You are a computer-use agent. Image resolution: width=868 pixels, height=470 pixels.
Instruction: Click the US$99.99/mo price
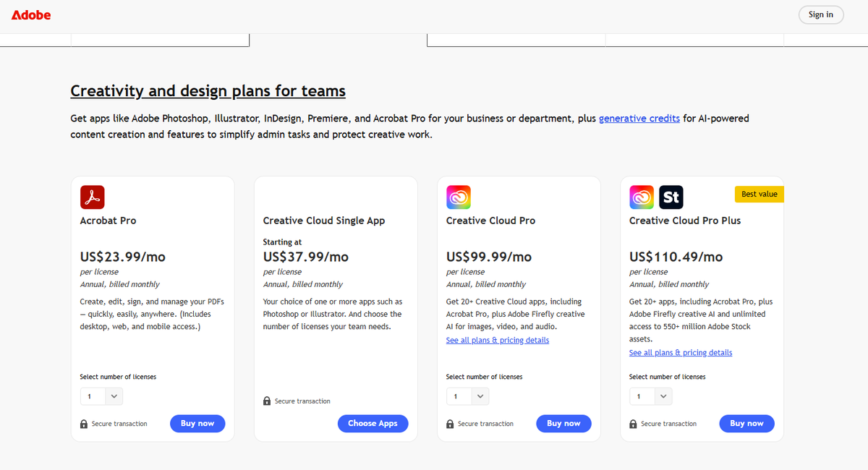[x=489, y=257]
